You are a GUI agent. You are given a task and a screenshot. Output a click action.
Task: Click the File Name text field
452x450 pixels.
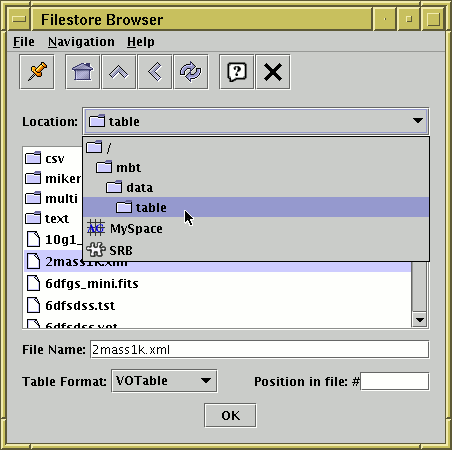tap(259, 349)
